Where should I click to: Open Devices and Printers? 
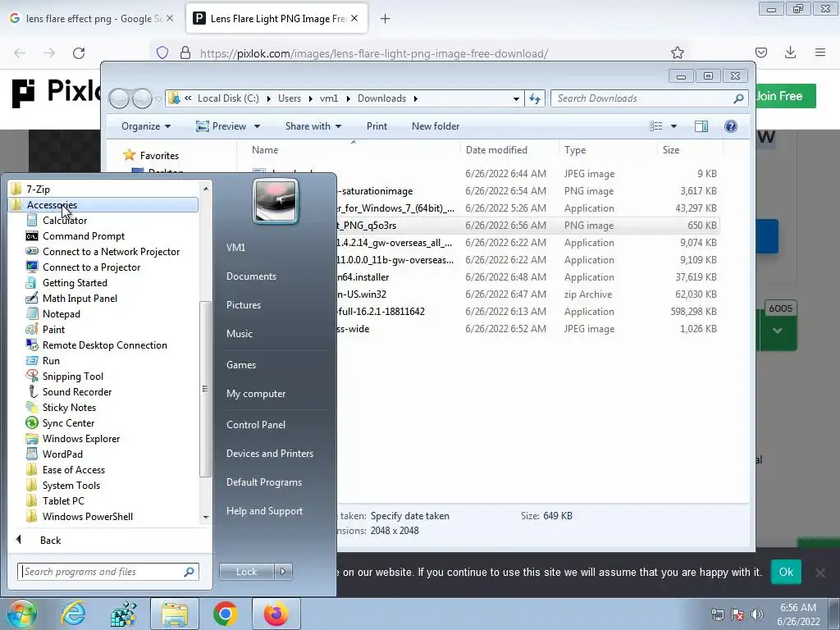point(269,454)
